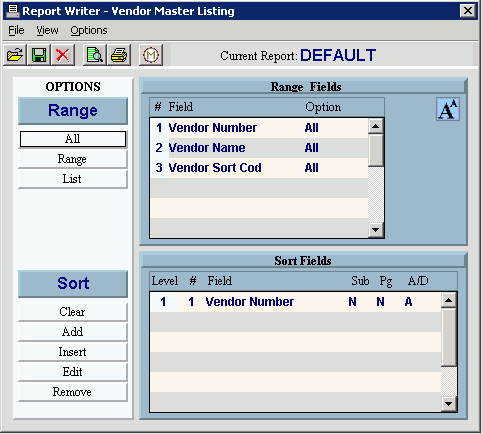Screen dimensions: 483x434
Task: Click the circular M toolbar icon
Action: click(x=151, y=55)
